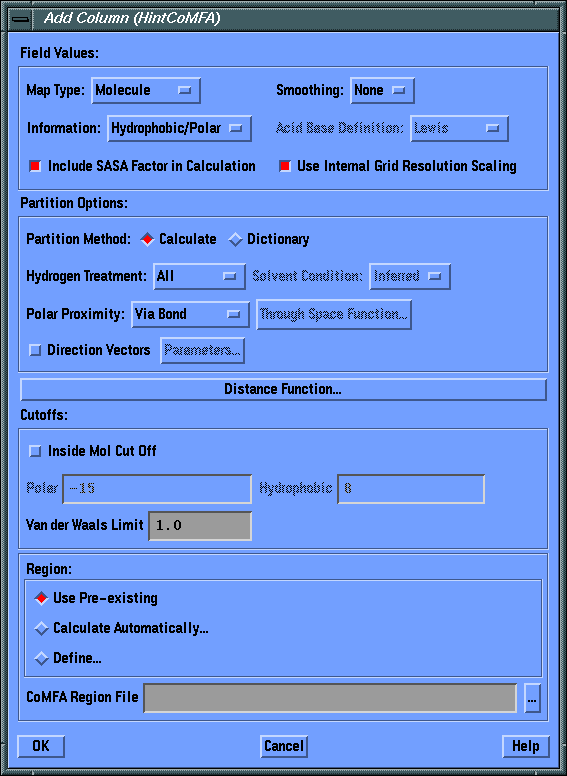Image resolution: width=567 pixels, height=776 pixels.
Task: Click the CoMFA Region File browse button
Action: (x=532, y=698)
